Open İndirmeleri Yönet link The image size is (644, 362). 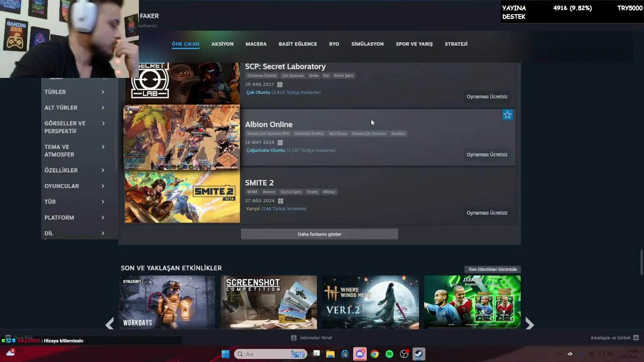[x=316, y=338]
